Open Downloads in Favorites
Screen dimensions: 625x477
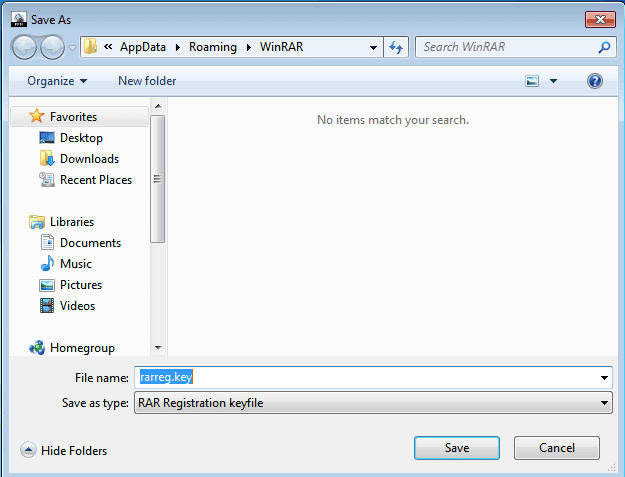[89, 159]
